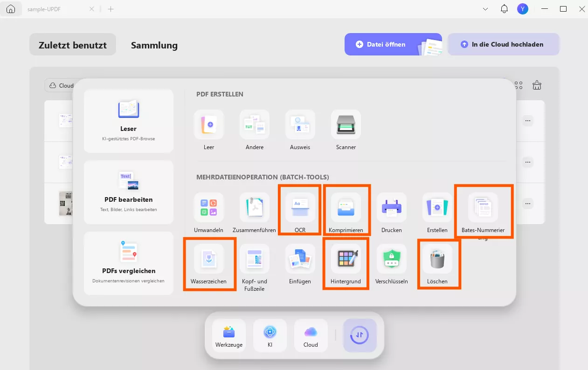
Task: Open the Wasserzeichen batch tool
Action: [x=209, y=259]
